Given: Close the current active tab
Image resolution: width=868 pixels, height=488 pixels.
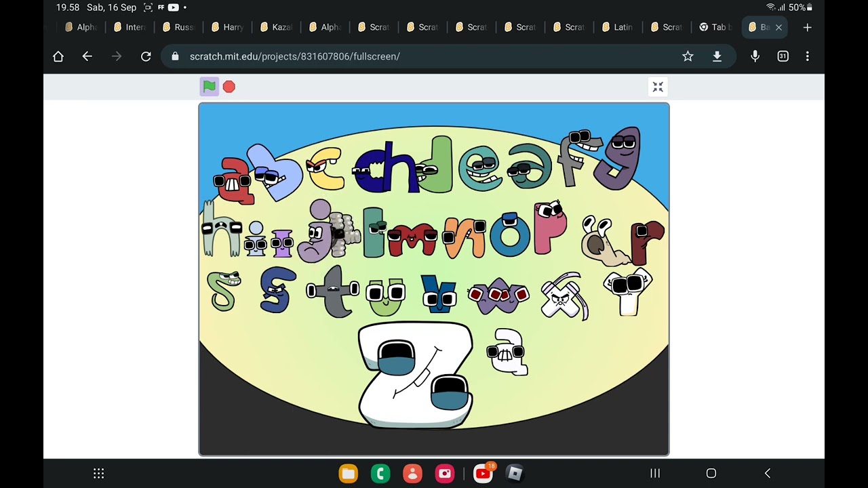Looking at the screenshot, I should (x=778, y=27).
